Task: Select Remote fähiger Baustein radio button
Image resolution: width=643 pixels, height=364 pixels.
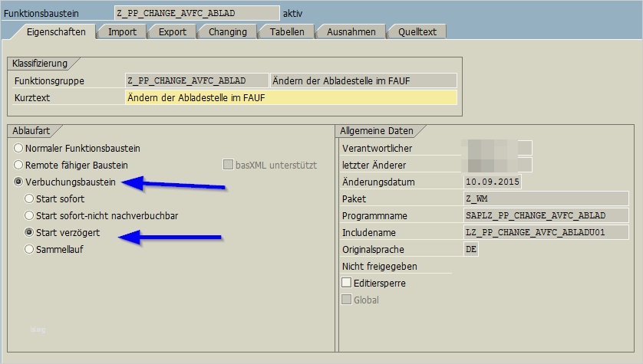Action: coord(18,165)
